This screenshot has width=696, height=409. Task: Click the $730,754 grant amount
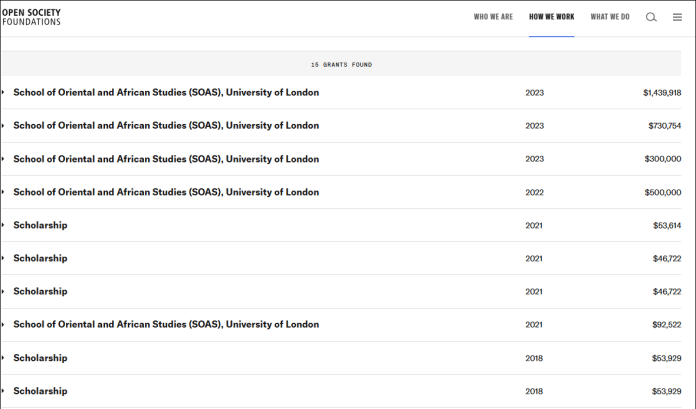pyautogui.click(x=664, y=126)
